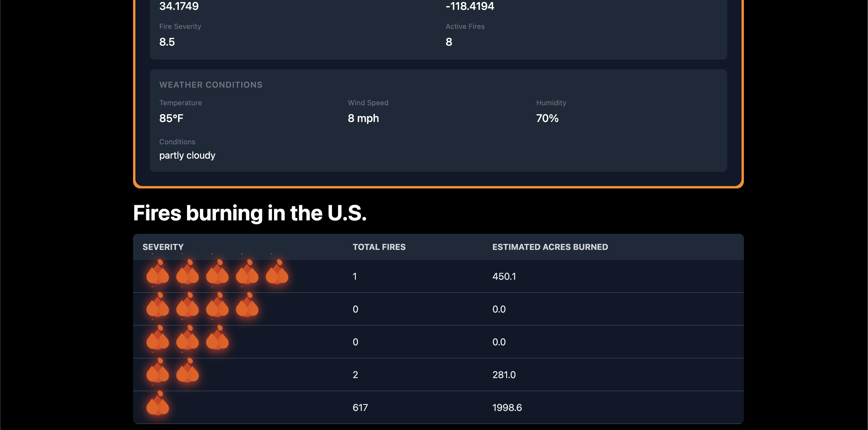Click the partly cloudy conditions text
Image resolution: width=868 pixels, height=430 pixels.
coord(187,155)
